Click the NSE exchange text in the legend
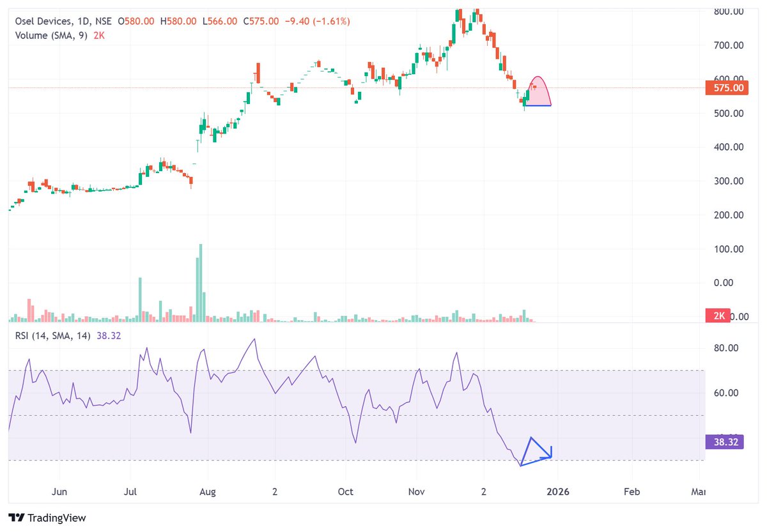 tap(102, 20)
